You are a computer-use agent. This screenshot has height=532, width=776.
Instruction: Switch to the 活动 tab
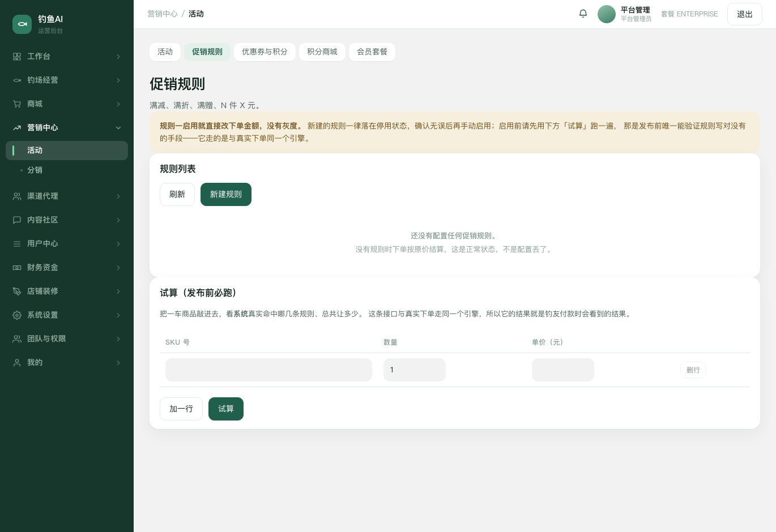click(165, 52)
